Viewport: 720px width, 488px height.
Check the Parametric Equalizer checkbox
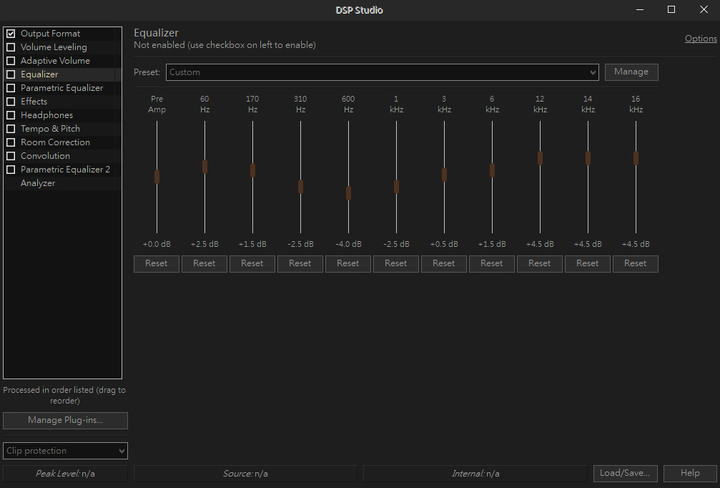pyautogui.click(x=11, y=88)
